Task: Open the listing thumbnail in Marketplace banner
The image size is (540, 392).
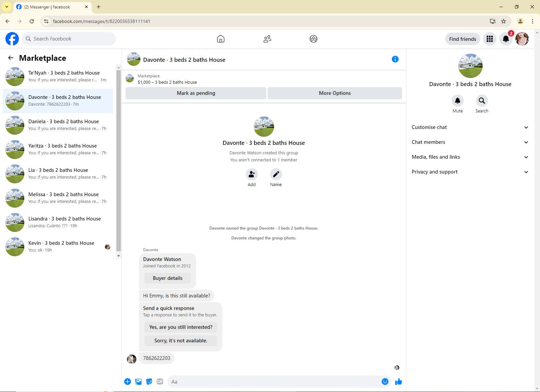Action: 130,79
